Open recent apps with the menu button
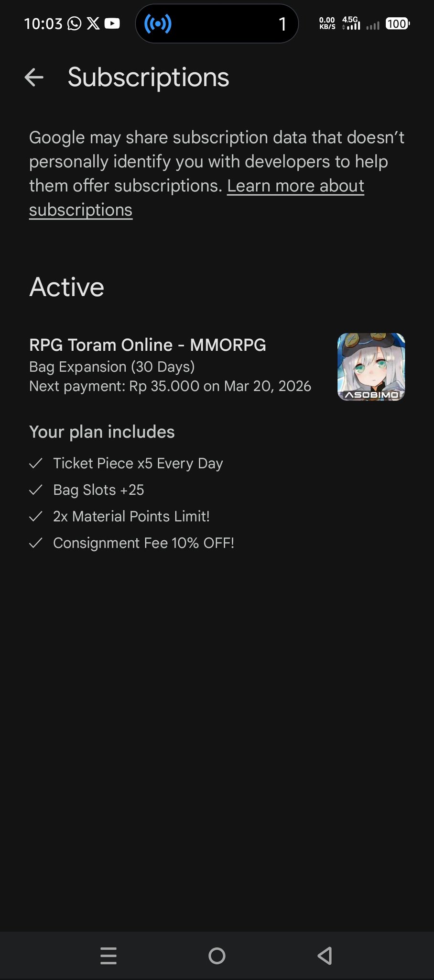This screenshot has width=434, height=980. 108,956
